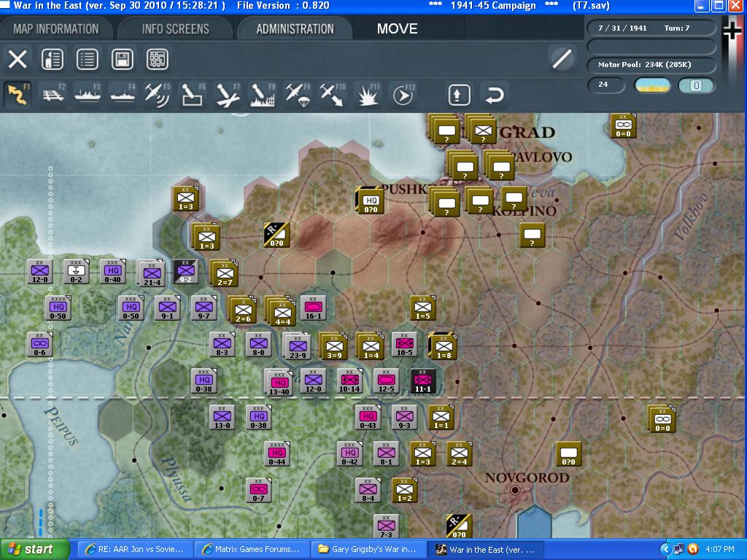Open the Windows start button
Screen dimensions: 747x560
coord(34,550)
